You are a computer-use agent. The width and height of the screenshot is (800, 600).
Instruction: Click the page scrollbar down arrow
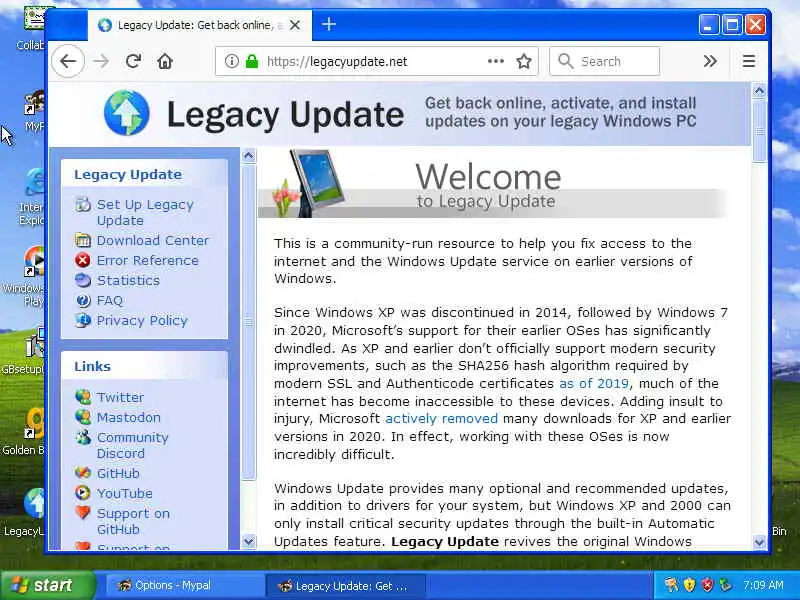click(x=759, y=541)
